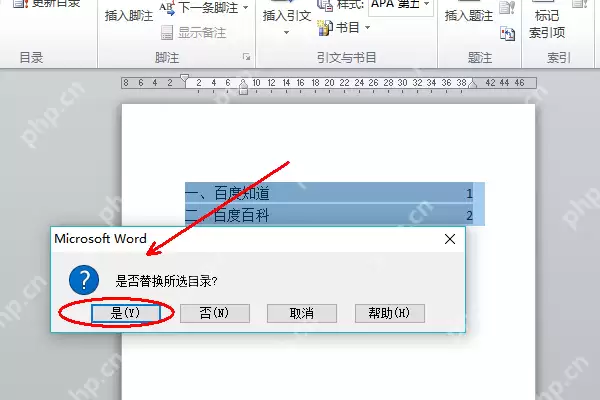Open the 书目 dropdown arrow
The height and width of the screenshot is (400, 600).
pos(367,28)
